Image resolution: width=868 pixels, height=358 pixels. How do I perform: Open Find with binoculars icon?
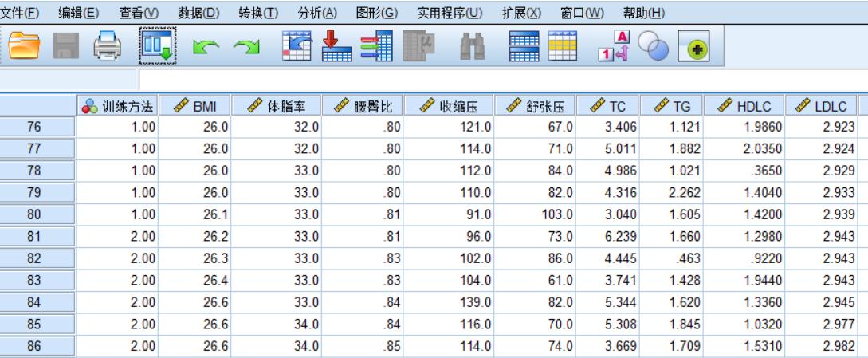click(x=472, y=46)
